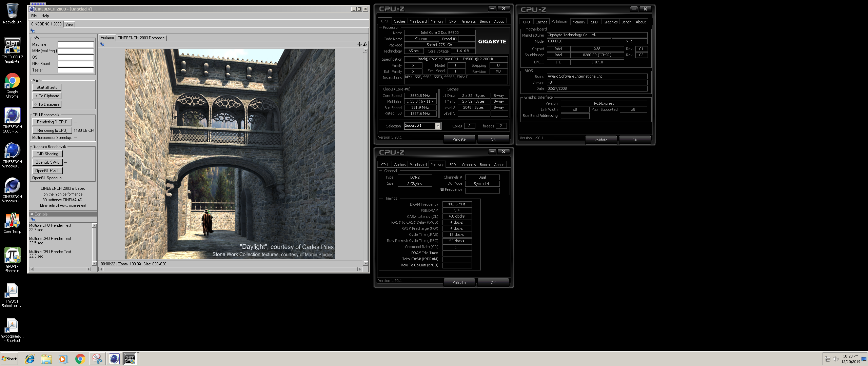The height and width of the screenshot is (366, 868).
Task: Click the GFX-Board input field
Action: point(76,64)
